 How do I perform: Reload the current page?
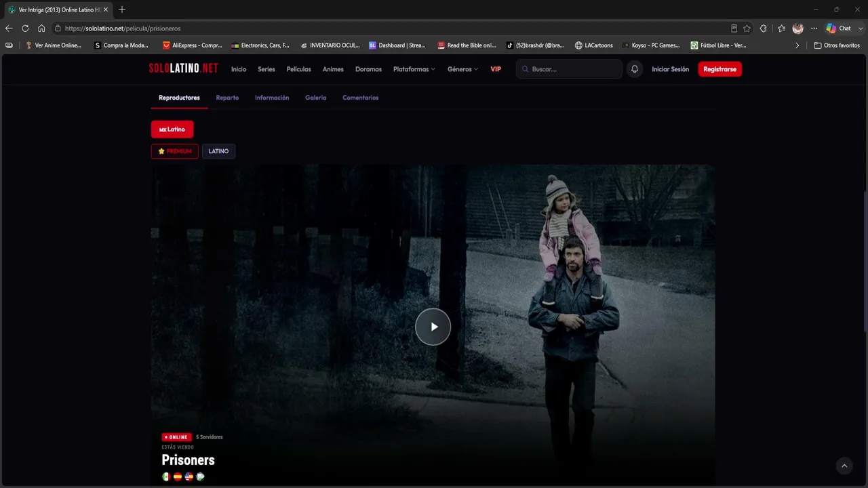tap(25, 28)
